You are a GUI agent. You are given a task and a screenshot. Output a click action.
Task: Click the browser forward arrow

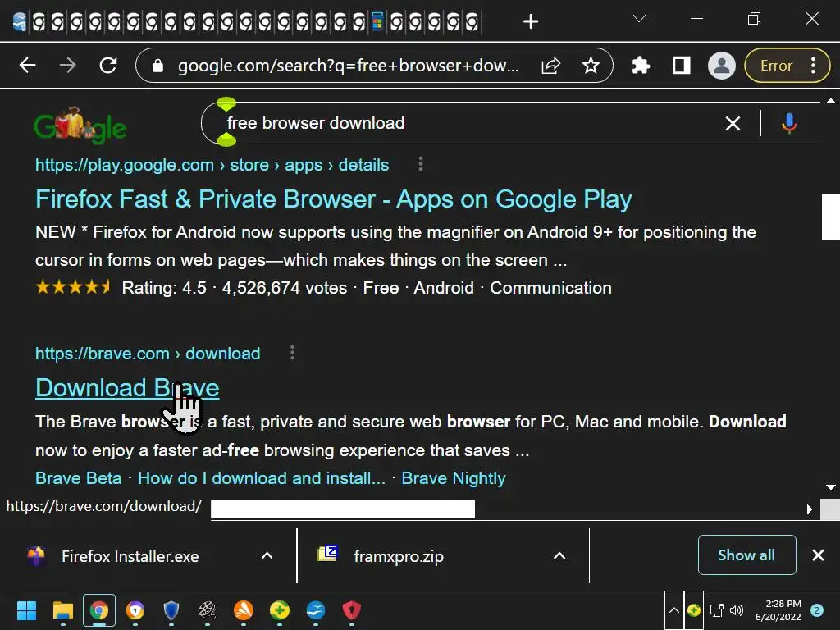point(67,66)
